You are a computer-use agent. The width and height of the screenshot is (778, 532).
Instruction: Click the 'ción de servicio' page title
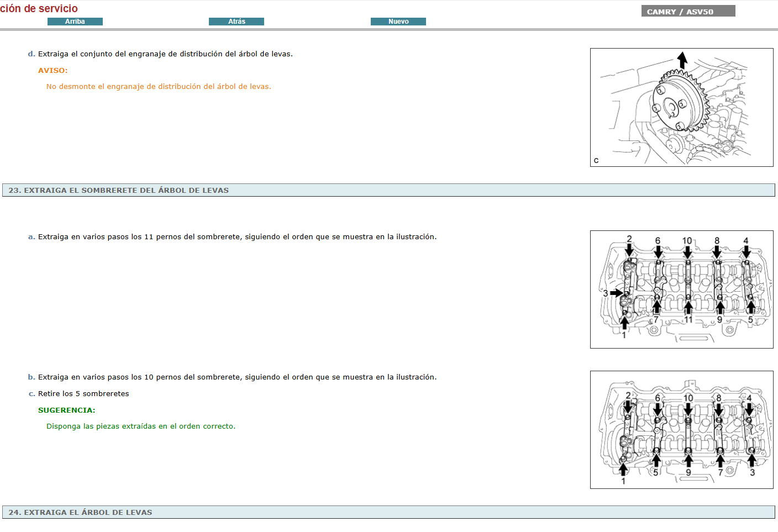point(39,8)
